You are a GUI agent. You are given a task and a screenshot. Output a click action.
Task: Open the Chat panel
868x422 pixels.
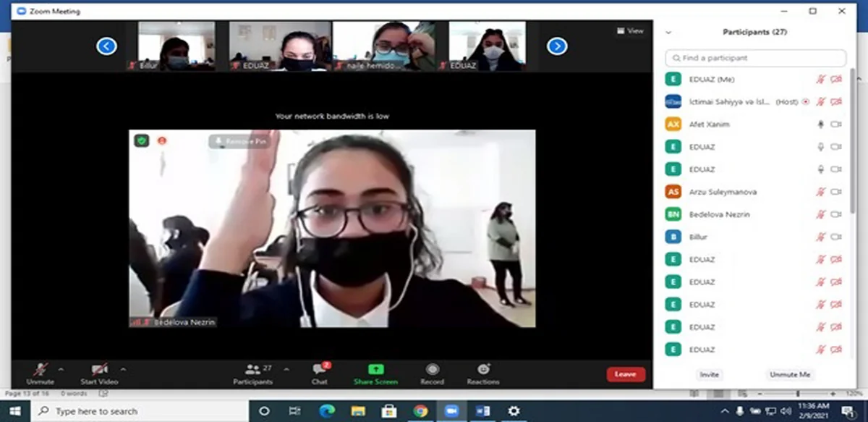coord(320,370)
